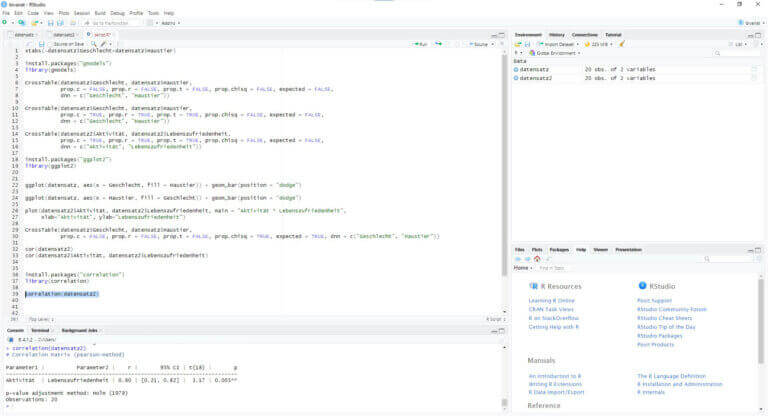The height and width of the screenshot is (416, 768).
Task: Maximize the Environment pane
Action: click(x=758, y=35)
